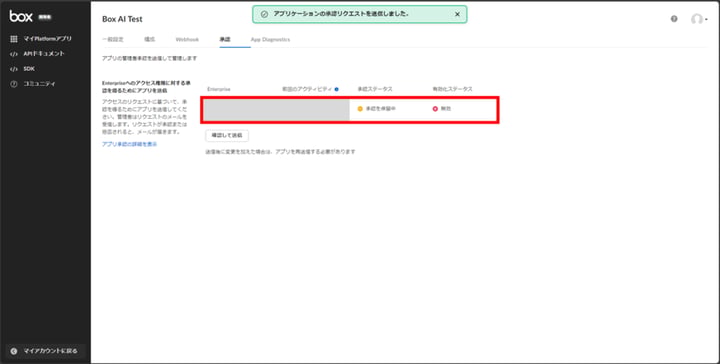The image size is (720, 364).
Task: Click the back arrow for マイアカウントに戻る
Action: 14,351
